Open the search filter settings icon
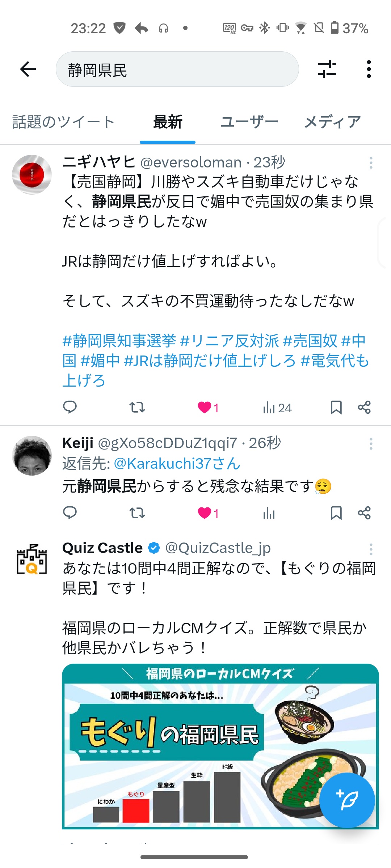Screen dimensions: 391x868 tap(327, 69)
